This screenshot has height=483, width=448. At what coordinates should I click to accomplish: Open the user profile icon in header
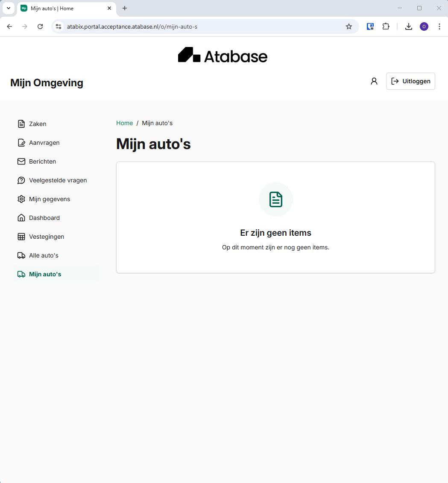(x=374, y=81)
